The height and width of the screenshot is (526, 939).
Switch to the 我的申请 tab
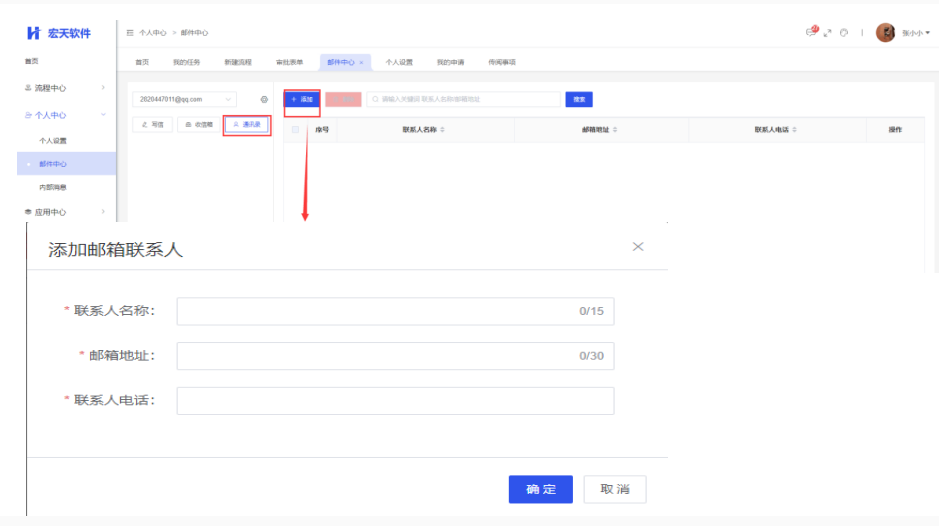[x=450, y=62]
